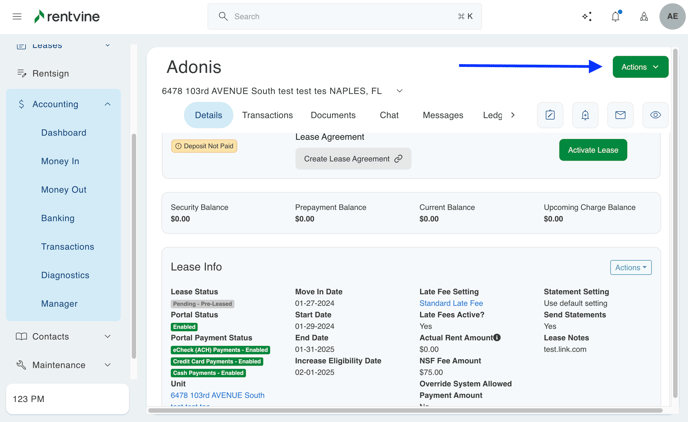The image size is (688, 422).
Task: Focus the Search input field
Action: pos(344,16)
